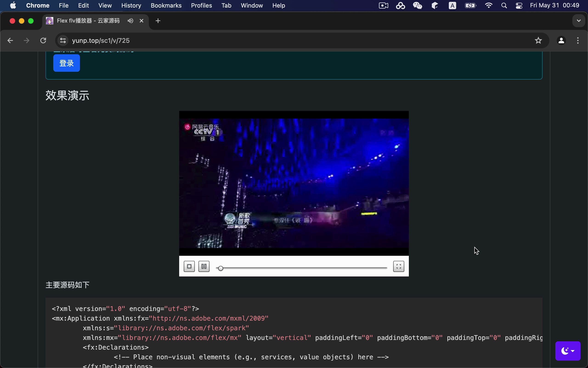
Task: Open Spotlight search icon
Action: 504,5
